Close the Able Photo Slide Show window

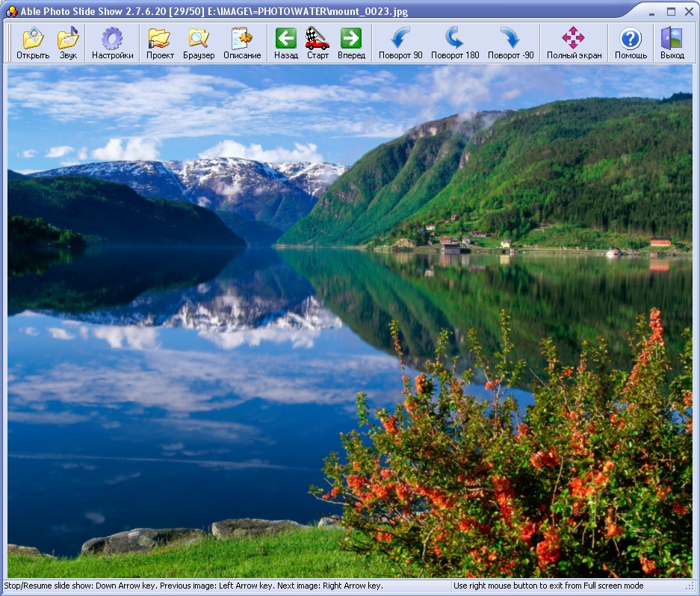click(690, 12)
